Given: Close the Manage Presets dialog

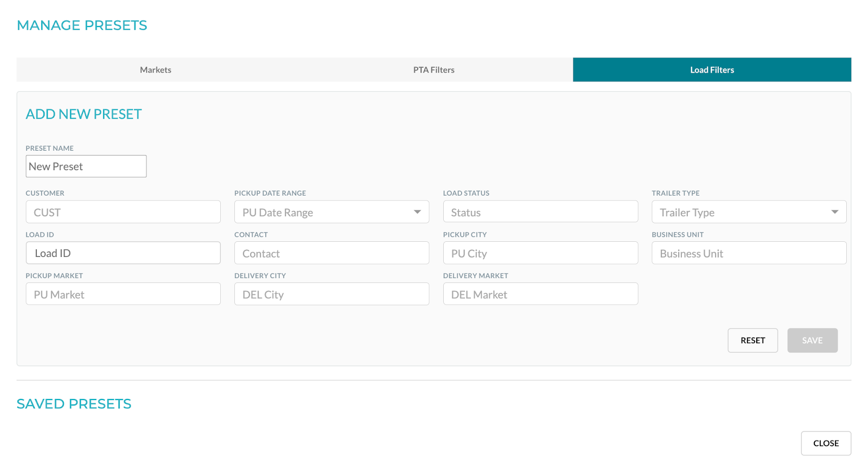Looking at the screenshot, I should tap(826, 443).
